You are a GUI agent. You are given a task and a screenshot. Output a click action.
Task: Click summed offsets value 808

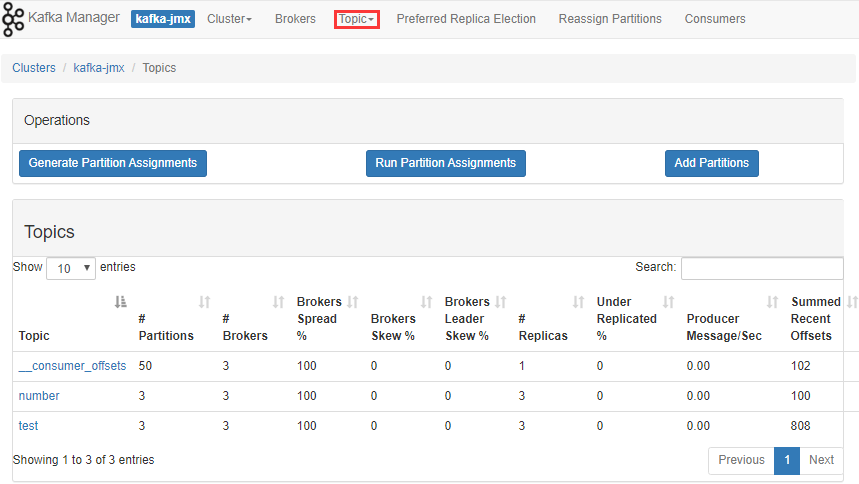tap(800, 426)
